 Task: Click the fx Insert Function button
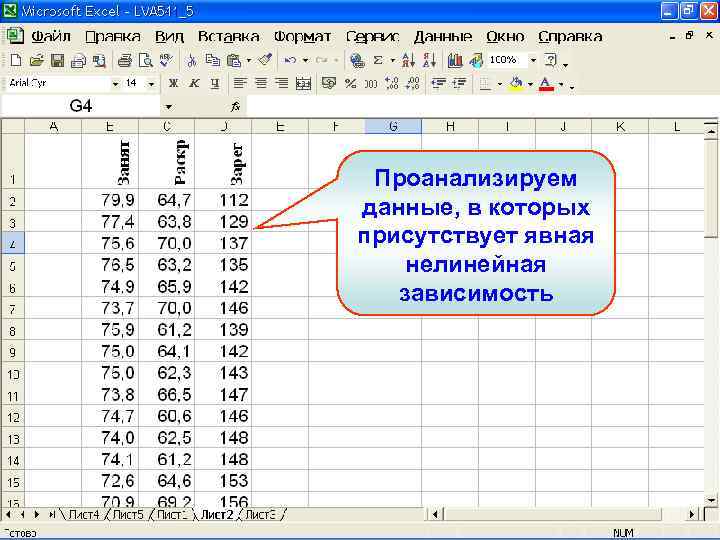[236, 107]
